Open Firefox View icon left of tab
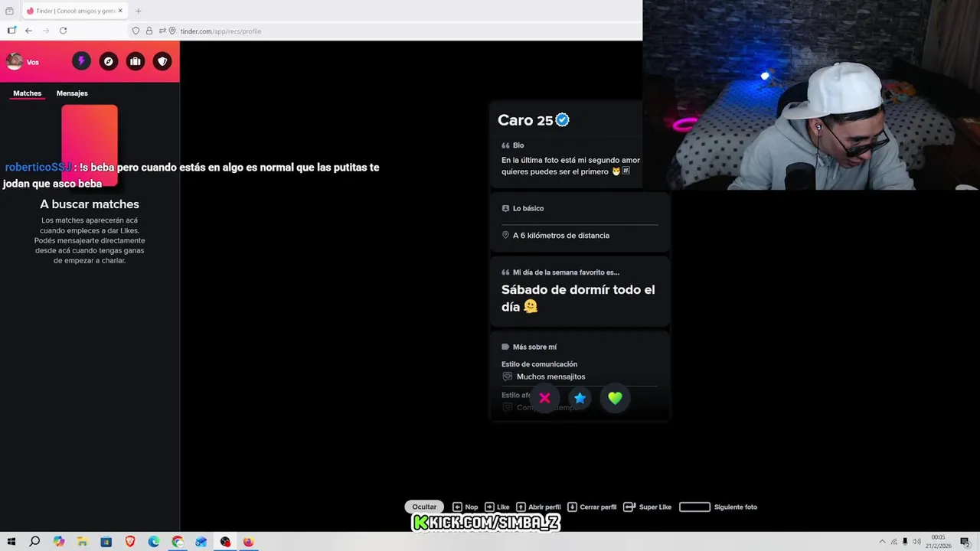This screenshot has height=551, width=980. [9, 11]
